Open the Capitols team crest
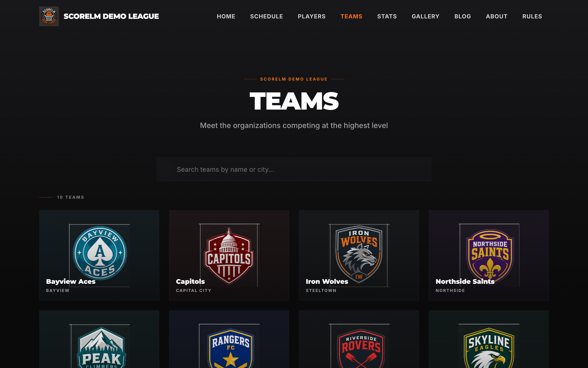Image resolution: width=588 pixels, height=368 pixels. pos(229,256)
